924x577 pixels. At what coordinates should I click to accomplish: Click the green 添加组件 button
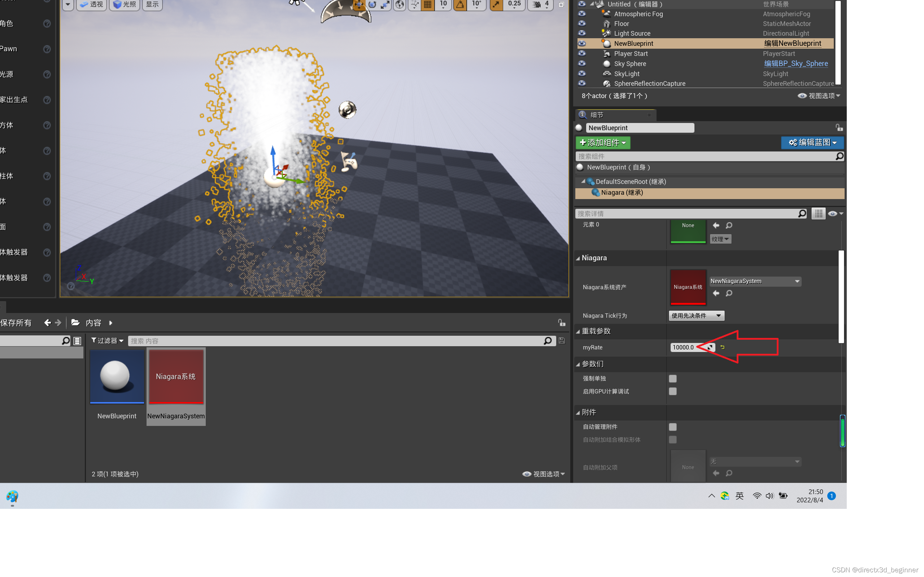click(x=602, y=143)
